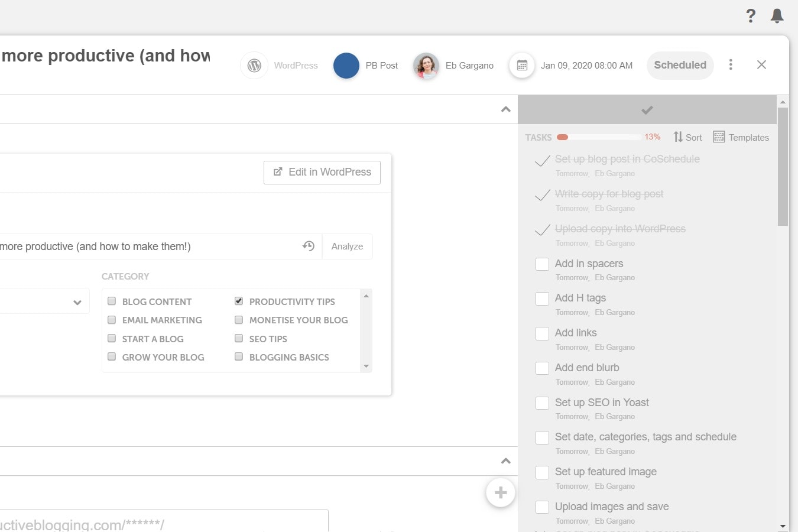798x532 pixels.
Task: Check off the 'Add end blurb' task
Action: pyautogui.click(x=542, y=368)
